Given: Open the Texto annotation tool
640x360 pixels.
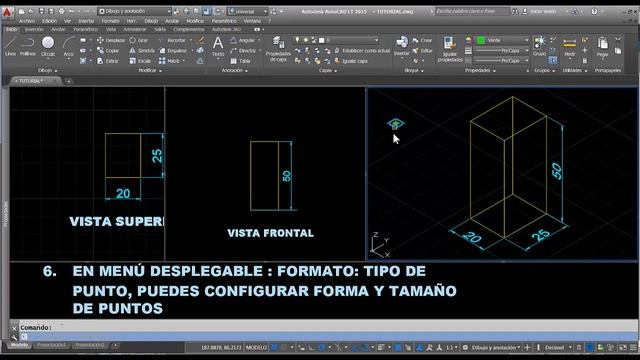Looking at the screenshot, I should pos(218,46).
